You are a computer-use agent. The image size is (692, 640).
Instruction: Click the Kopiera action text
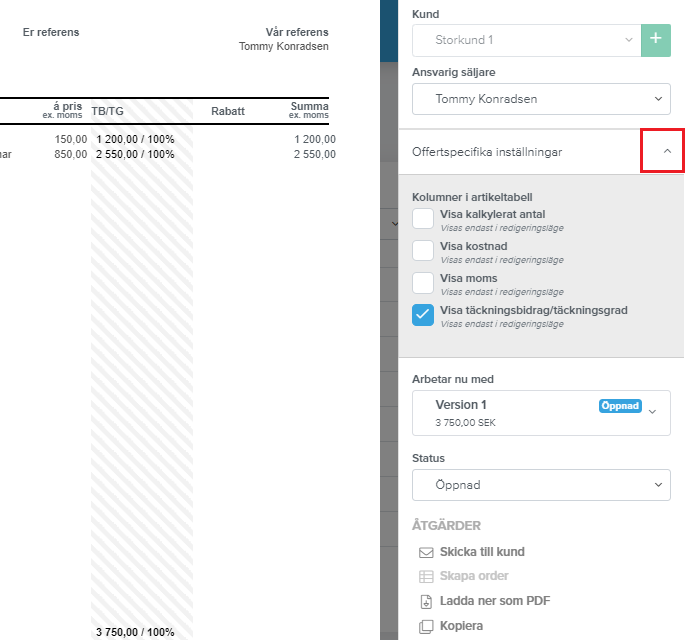(x=461, y=626)
